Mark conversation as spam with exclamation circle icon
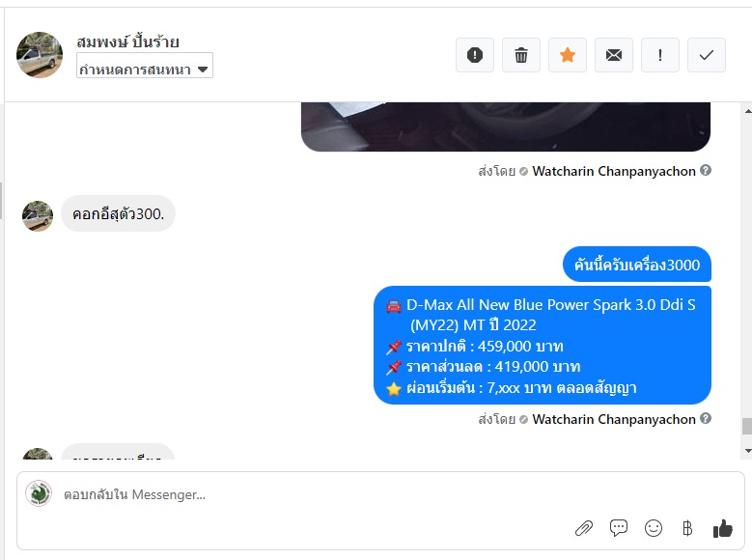This screenshot has height=560, width=752. tap(474, 55)
